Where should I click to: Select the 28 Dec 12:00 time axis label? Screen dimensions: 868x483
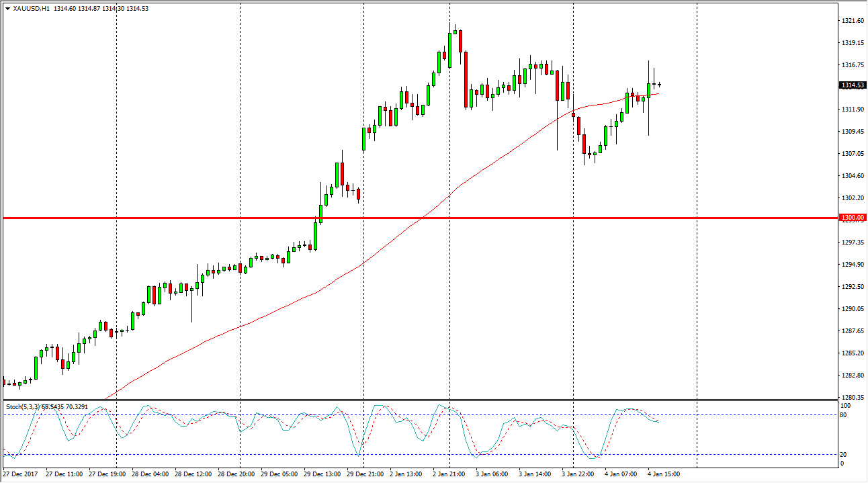click(193, 474)
